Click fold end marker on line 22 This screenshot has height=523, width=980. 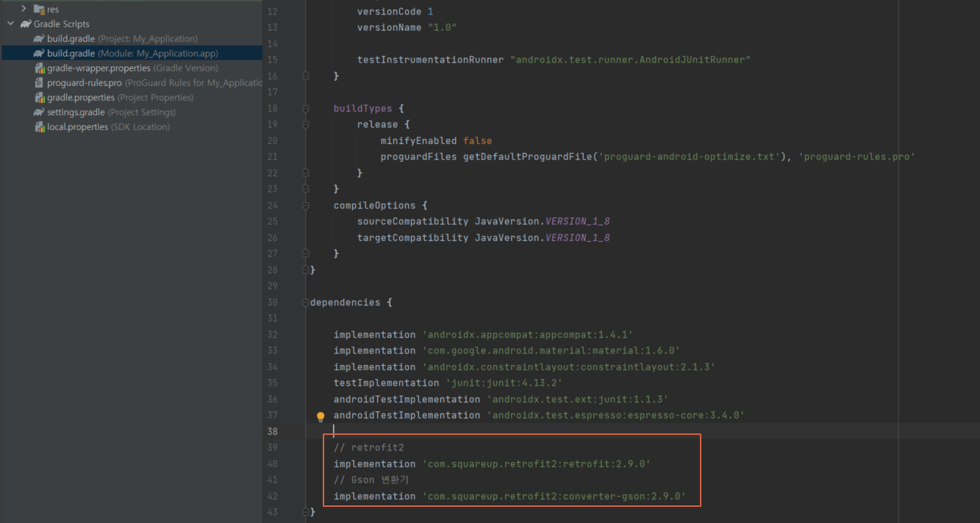306,173
